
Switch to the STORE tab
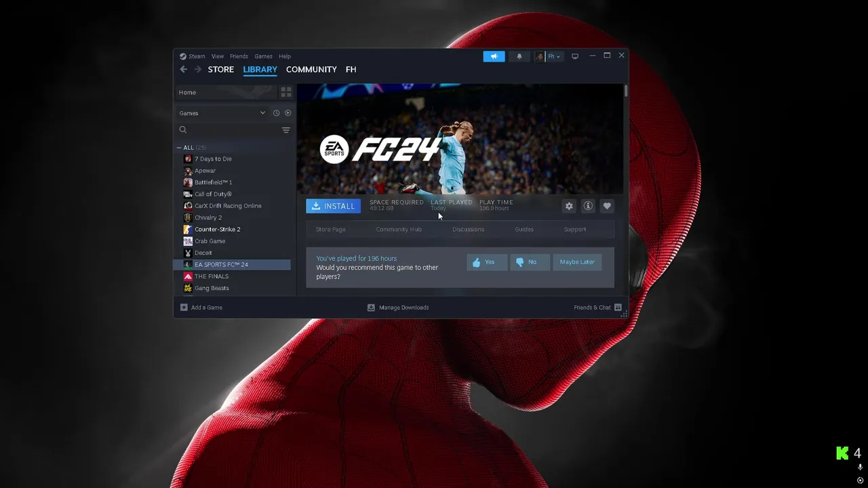point(221,69)
